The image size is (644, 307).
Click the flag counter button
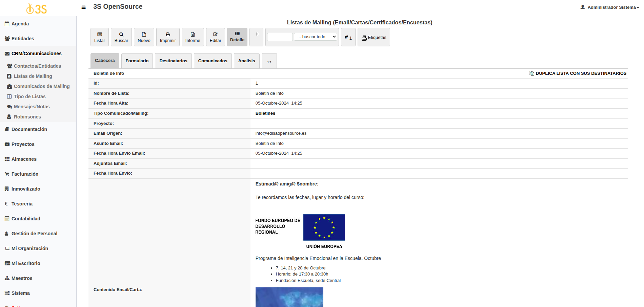pyautogui.click(x=348, y=37)
